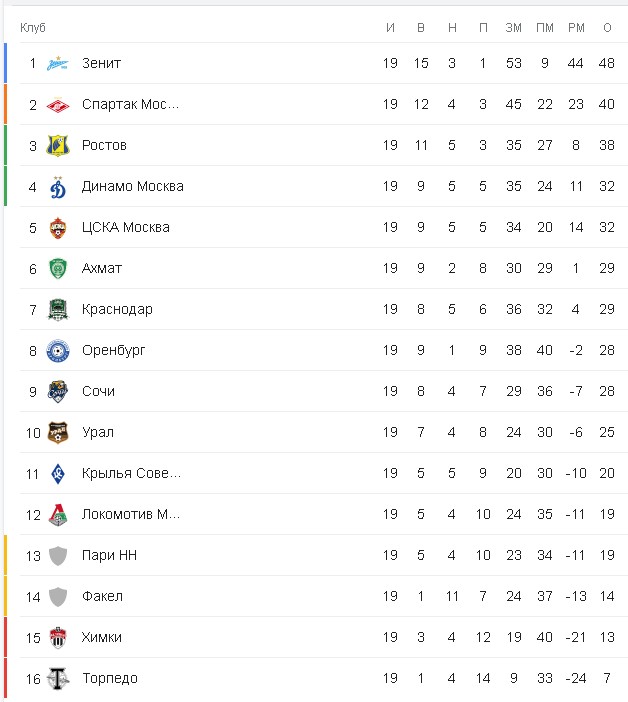The image size is (628, 702).
Task: Click the Ural club logo
Action: 59,433
